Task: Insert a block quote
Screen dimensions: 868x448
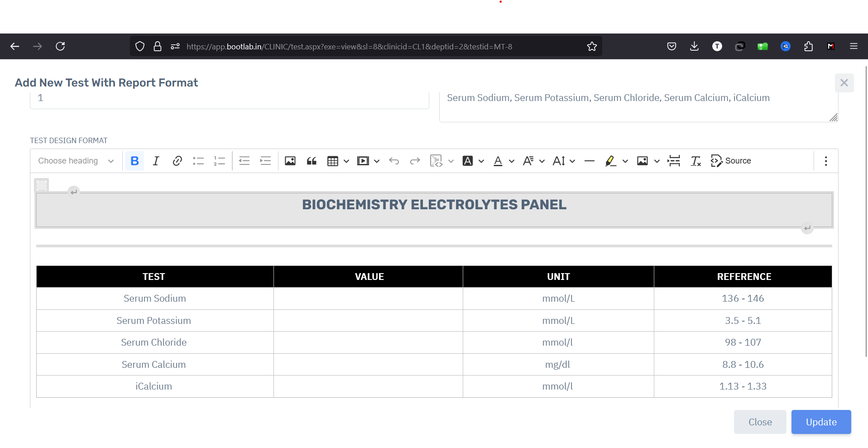Action: coord(312,161)
